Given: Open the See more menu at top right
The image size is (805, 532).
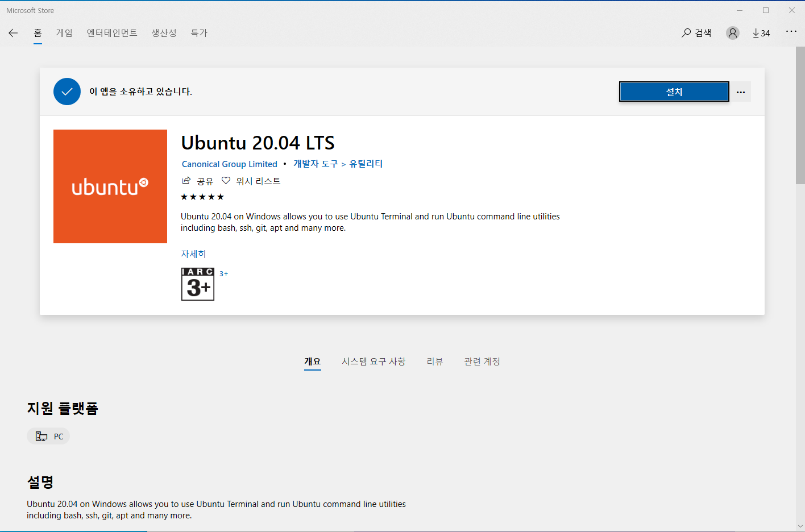Looking at the screenshot, I should [x=791, y=32].
